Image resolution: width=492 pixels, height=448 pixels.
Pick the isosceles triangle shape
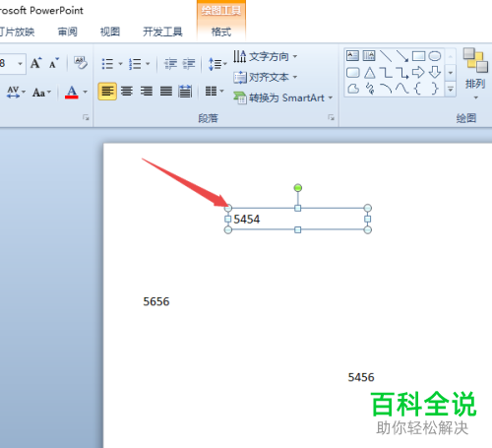370,72
